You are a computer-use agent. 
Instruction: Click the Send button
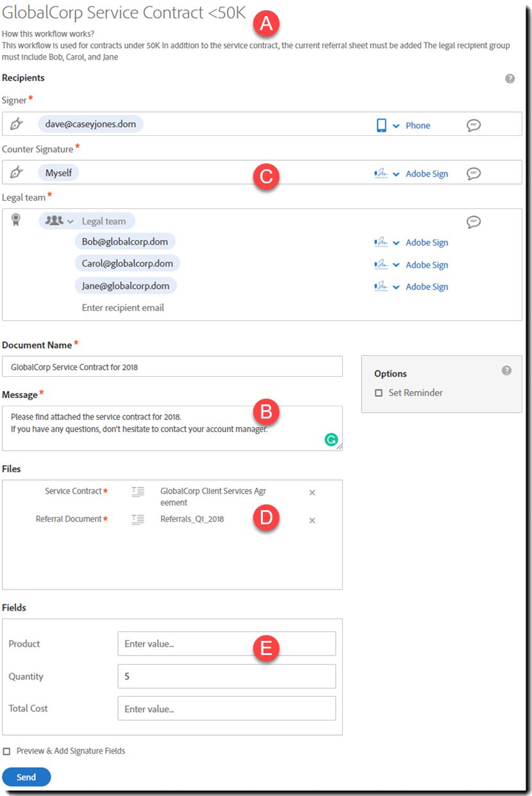[x=26, y=777]
